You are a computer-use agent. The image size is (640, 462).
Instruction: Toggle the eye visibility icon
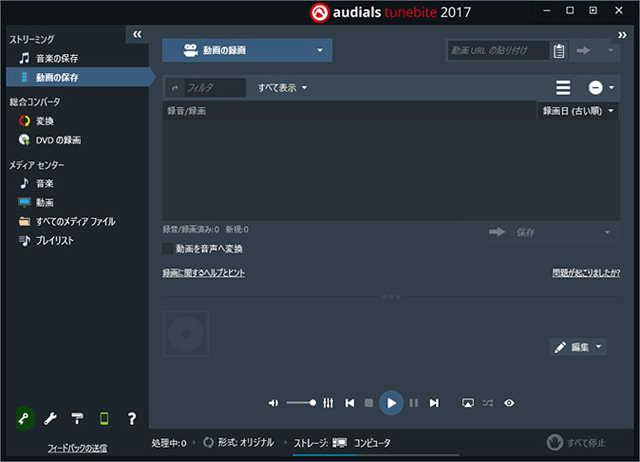click(x=509, y=403)
